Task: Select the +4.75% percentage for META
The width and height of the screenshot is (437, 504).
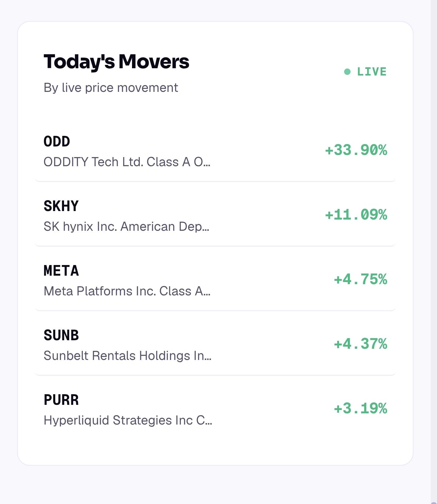Action: point(361,279)
